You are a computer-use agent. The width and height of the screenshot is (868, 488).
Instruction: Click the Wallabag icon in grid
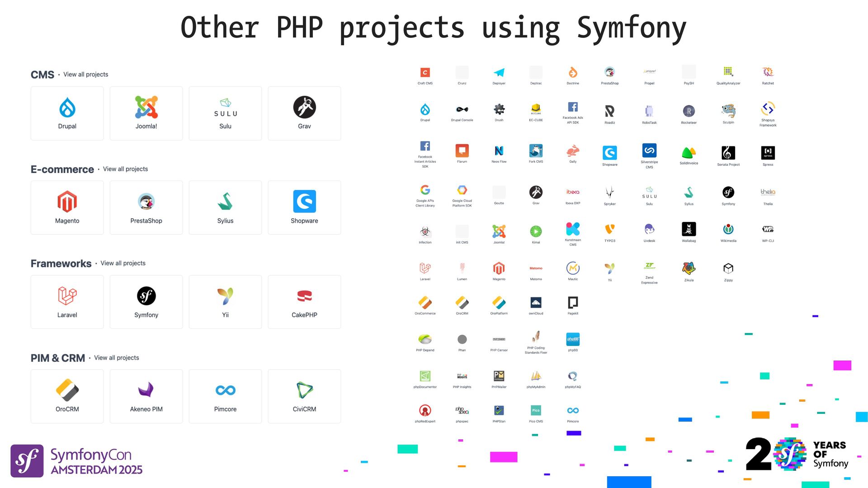coord(689,230)
